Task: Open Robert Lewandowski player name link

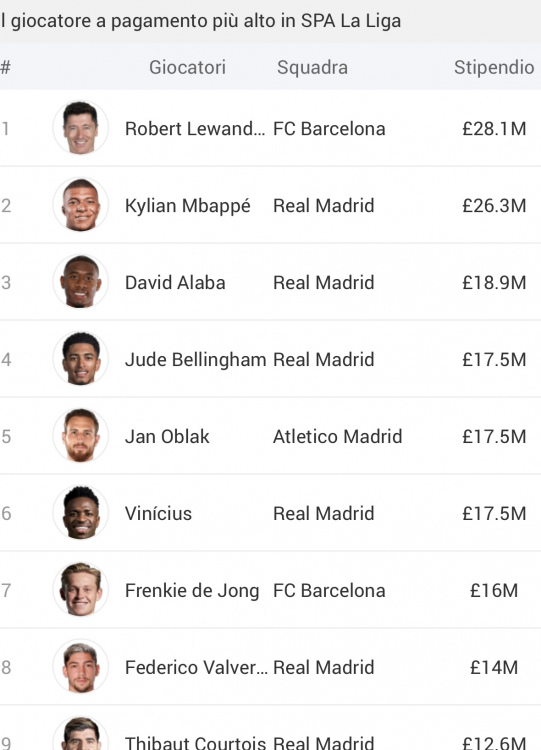Action: 195,129
